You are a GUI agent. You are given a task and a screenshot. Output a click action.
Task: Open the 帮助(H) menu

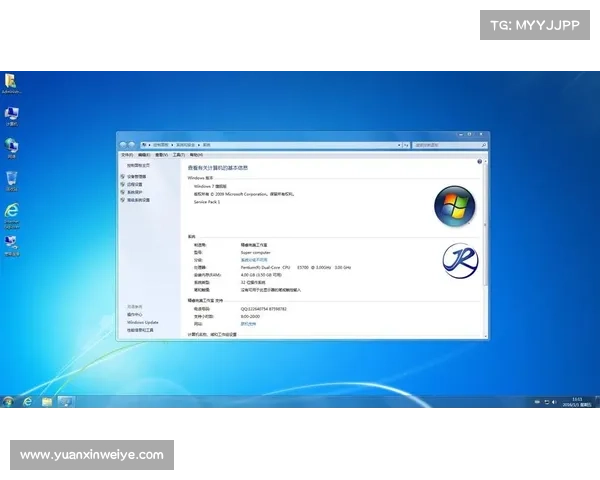[x=196, y=155]
